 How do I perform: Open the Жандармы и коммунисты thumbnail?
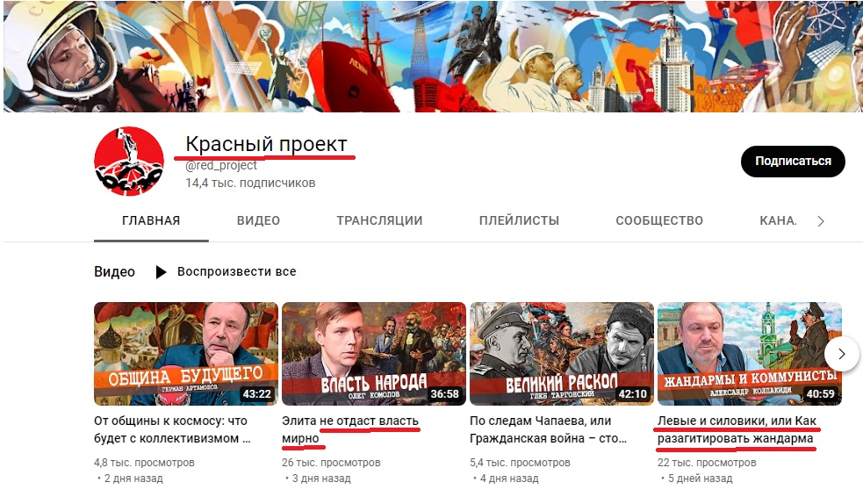click(x=749, y=354)
